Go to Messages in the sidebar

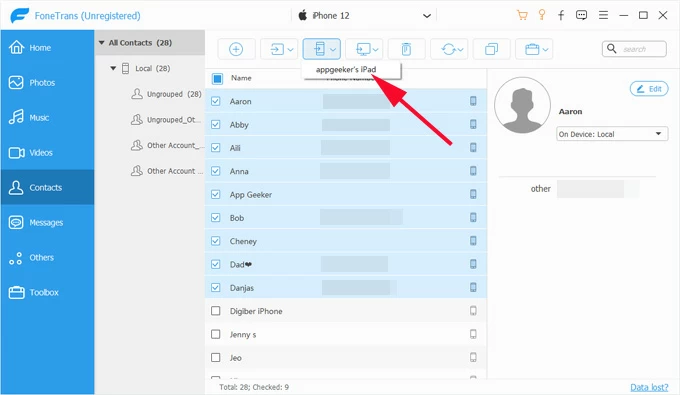click(47, 222)
